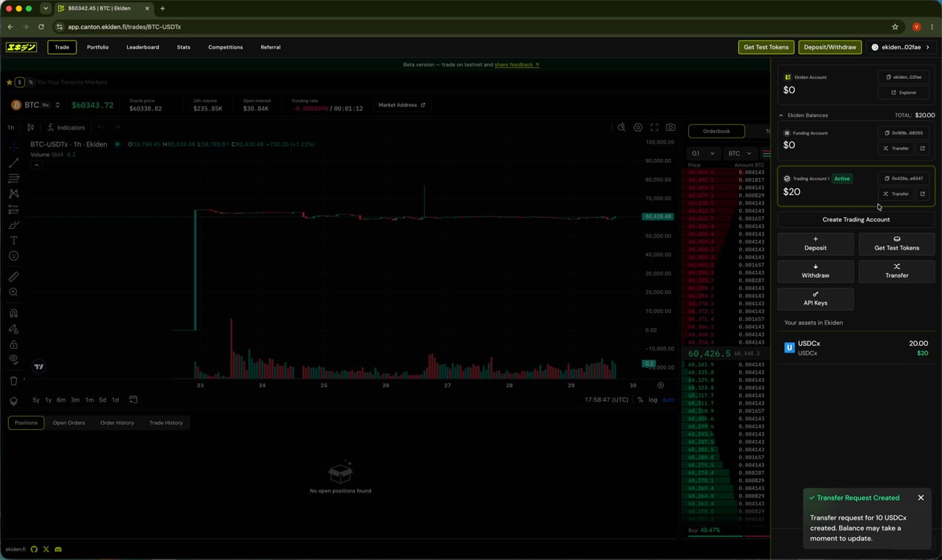Switch to the Trade History tab
The width and height of the screenshot is (942, 560).
(x=166, y=422)
